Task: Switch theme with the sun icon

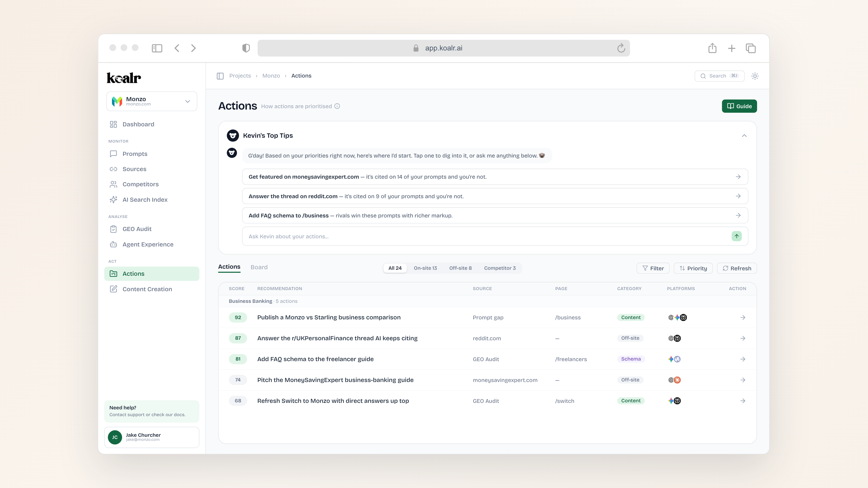Action: point(755,76)
